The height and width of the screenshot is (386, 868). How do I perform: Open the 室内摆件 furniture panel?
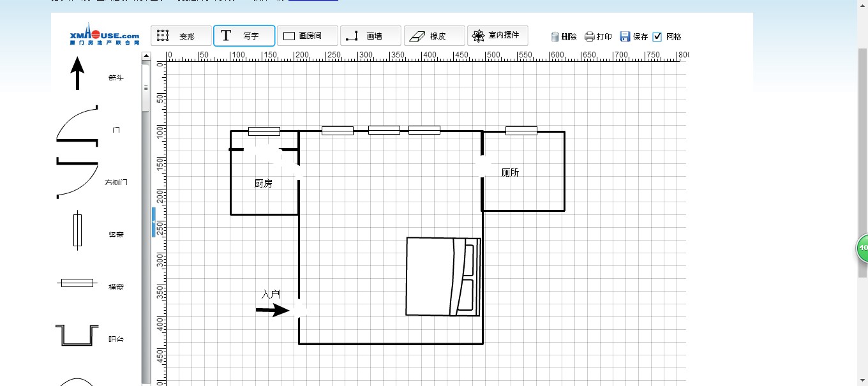point(497,36)
